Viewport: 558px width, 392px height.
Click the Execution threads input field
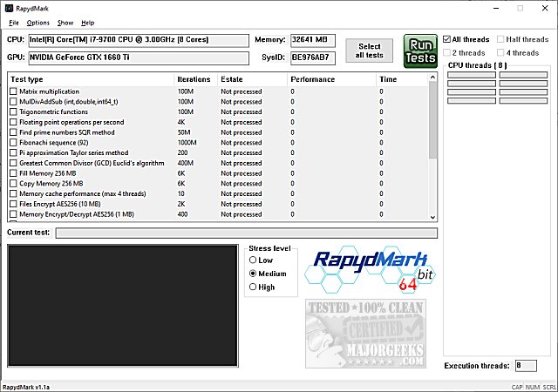click(526, 366)
